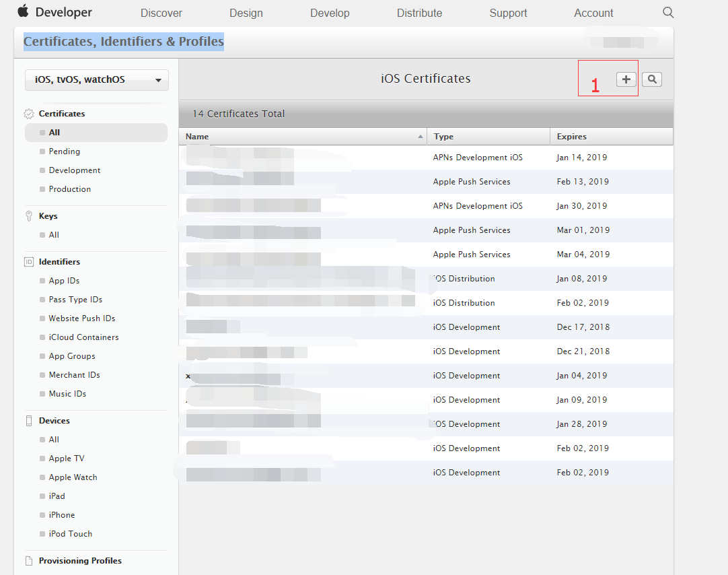Select iOS Distribution row expiring Jan 08, 2019
The height and width of the screenshot is (575, 728).
(x=426, y=279)
